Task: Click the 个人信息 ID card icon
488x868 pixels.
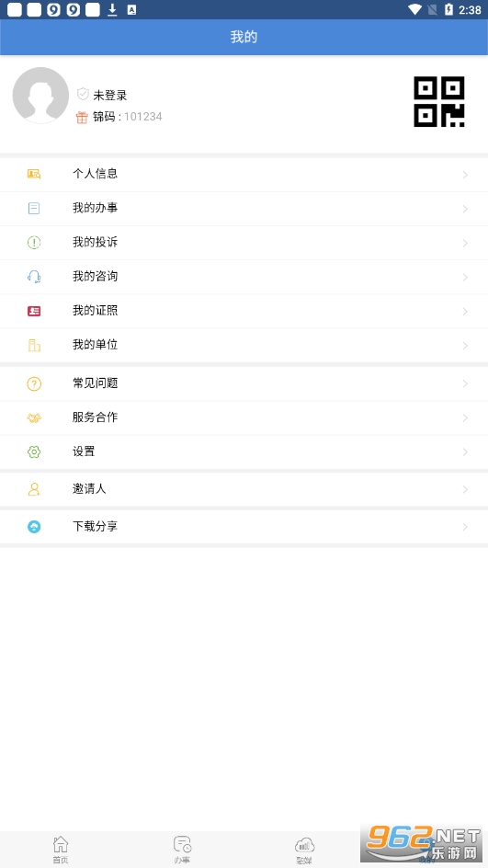Action: 34,174
